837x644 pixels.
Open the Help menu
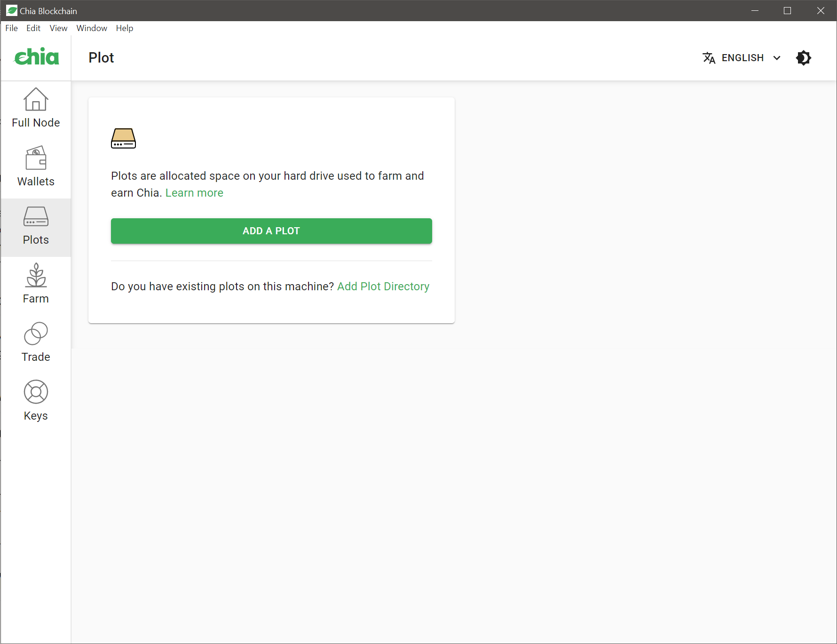pyautogui.click(x=125, y=28)
